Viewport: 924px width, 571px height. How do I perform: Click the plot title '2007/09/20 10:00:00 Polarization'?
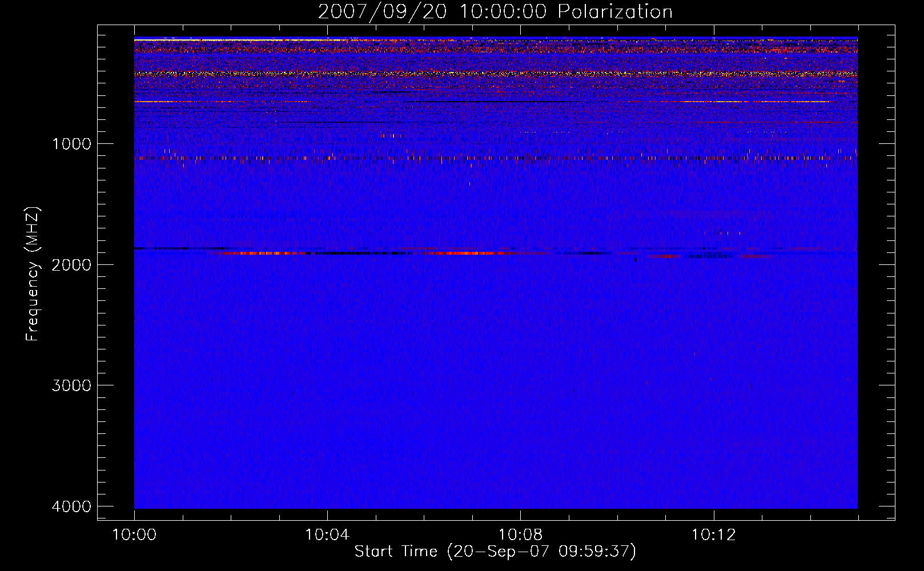click(x=495, y=12)
